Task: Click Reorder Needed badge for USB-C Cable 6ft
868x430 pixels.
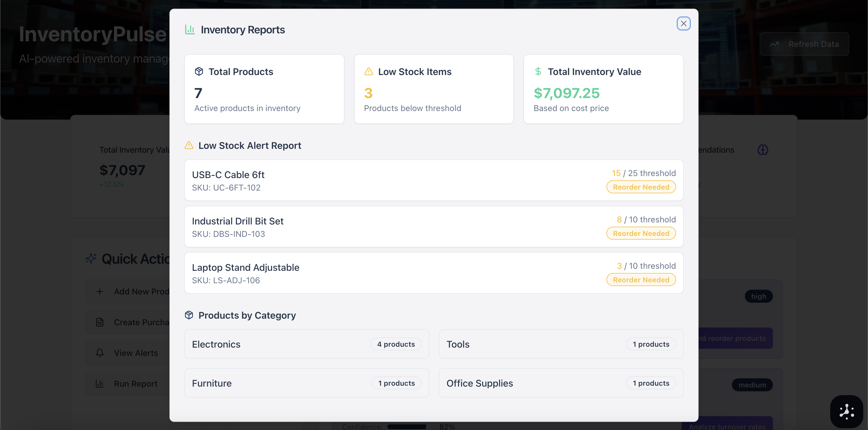Action: tap(641, 187)
